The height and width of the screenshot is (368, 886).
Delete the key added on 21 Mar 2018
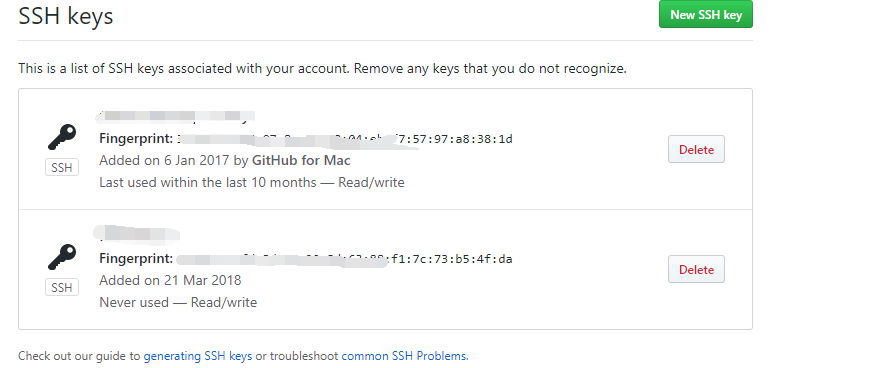pyautogui.click(x=696, y=270)
